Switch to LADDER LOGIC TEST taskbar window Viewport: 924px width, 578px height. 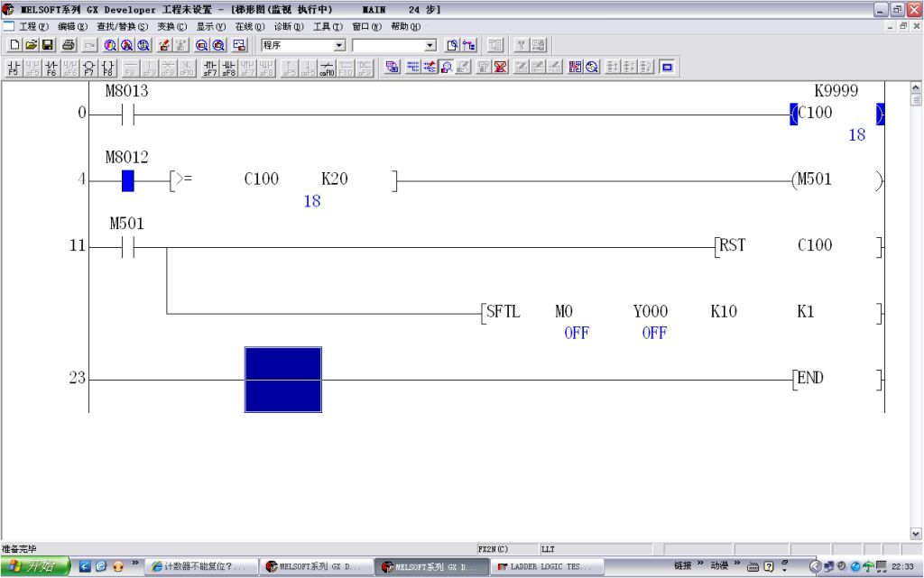[540, 566]
